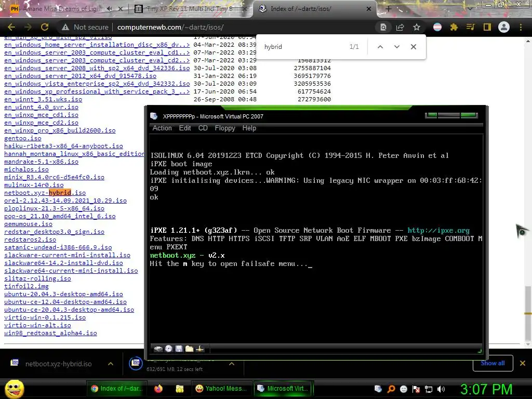Close the find bar
This screenshot has width=532, height=399.
pyautogui.click(x=413, y=47)
